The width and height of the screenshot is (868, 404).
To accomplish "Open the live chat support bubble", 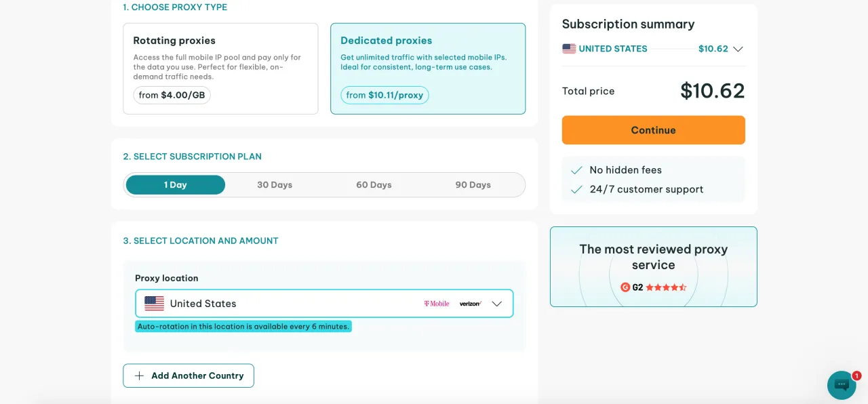I will pos(842,385).
